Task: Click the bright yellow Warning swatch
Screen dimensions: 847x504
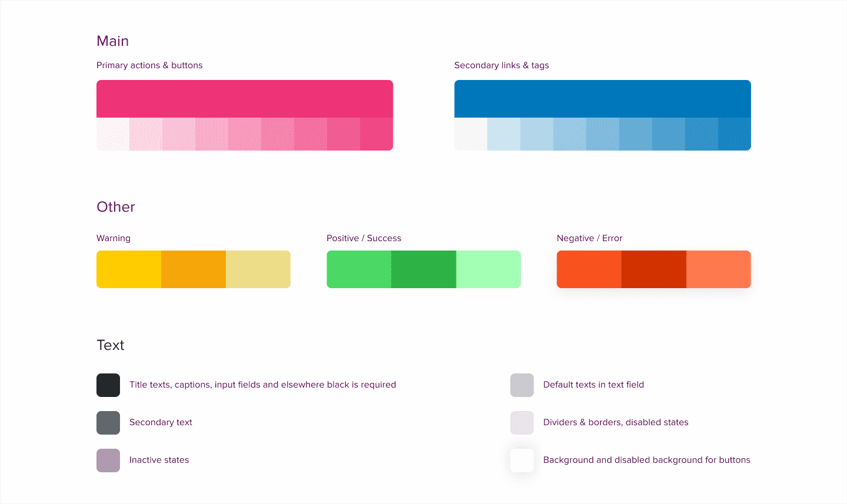Action: tap(129, 269)
